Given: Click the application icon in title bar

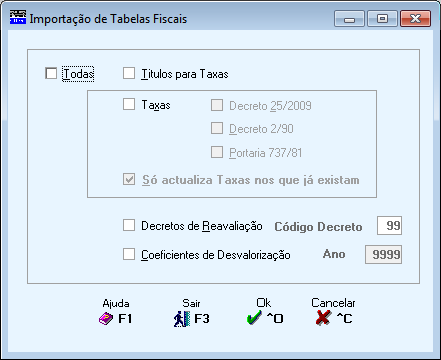Looking at the screenshot, I should click(x=18, y=17).
